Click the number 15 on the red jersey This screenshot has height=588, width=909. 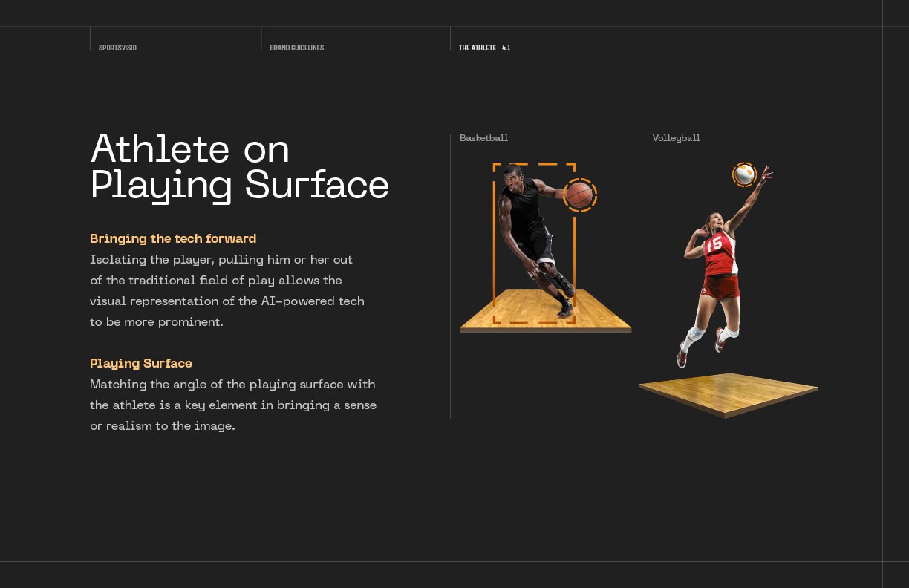pyautogui.click(x=714, y=244)
